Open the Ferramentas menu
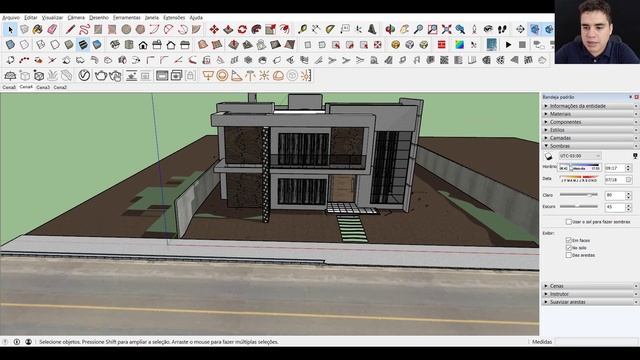 pos(127,18)
